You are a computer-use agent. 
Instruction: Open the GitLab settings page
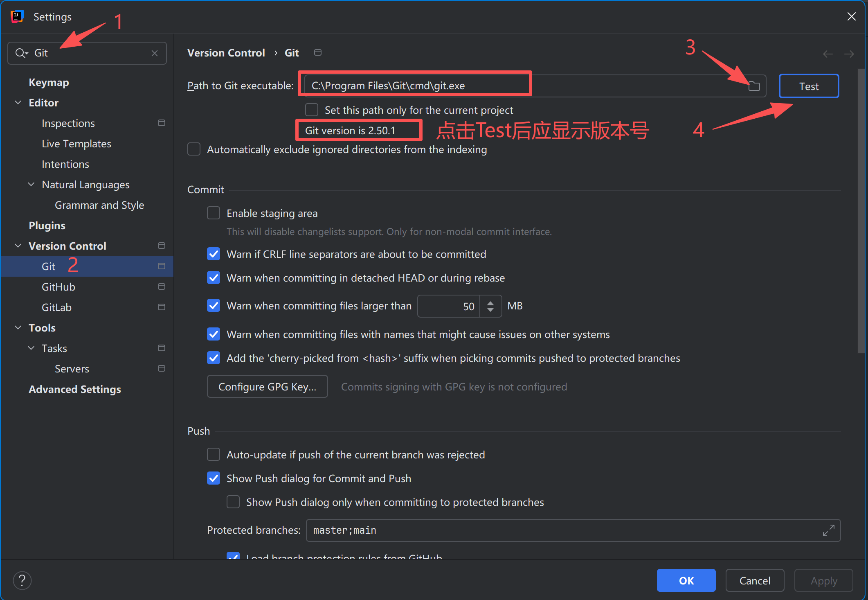pos(56,307)
